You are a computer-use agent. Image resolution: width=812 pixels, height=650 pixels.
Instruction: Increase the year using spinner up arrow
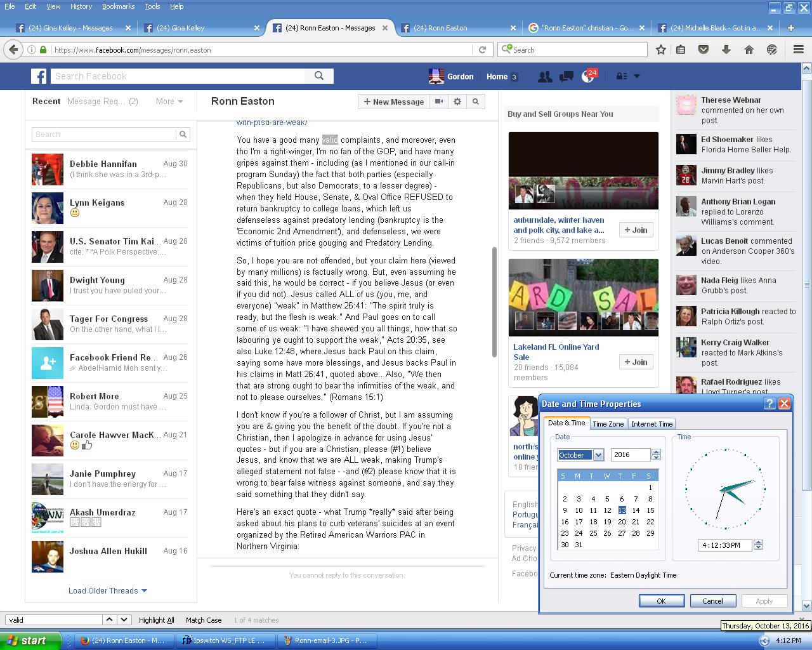(656, 452)
